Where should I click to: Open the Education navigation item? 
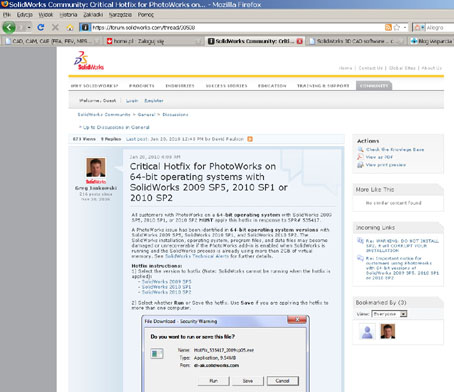272,86
